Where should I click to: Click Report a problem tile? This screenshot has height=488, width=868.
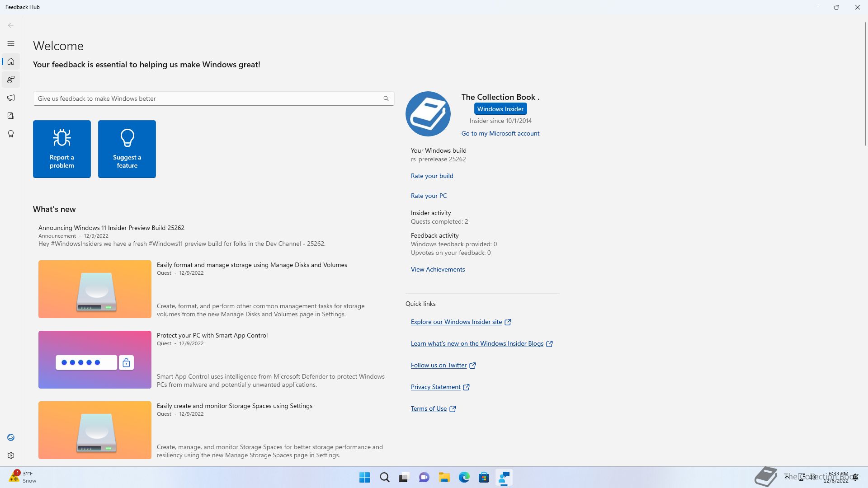pos(62,149)
